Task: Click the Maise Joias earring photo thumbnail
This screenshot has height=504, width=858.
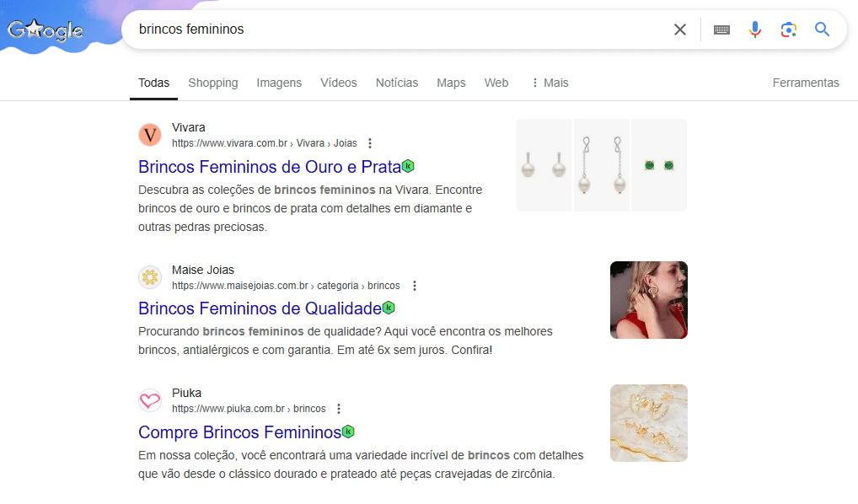Action: (648, 300)
